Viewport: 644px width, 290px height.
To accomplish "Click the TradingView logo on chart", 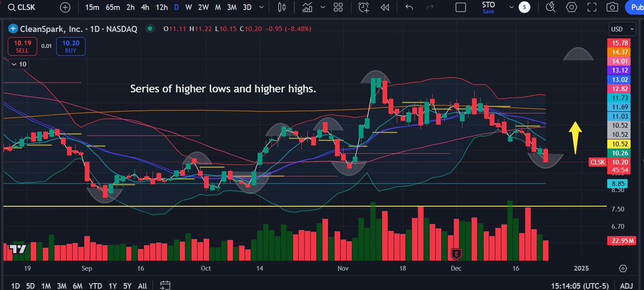I will point(17,249).
